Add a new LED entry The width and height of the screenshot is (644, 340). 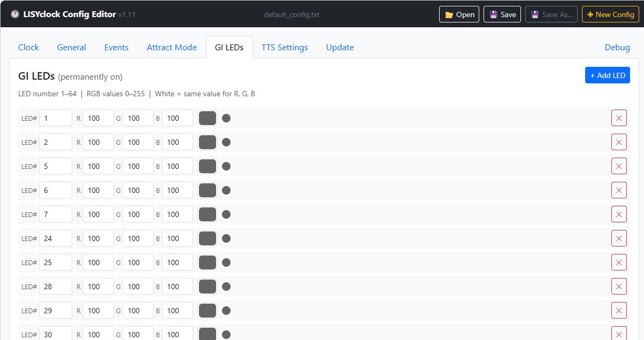pyautogui.click(x=607, y=75)
